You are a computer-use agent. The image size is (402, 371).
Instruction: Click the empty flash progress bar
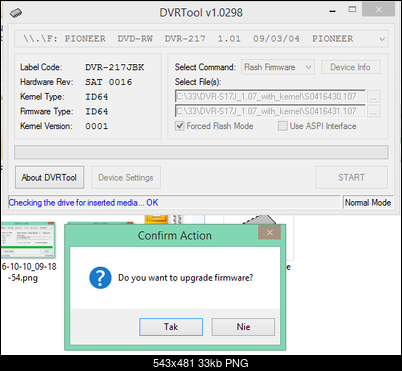click(x=201, y=152)
